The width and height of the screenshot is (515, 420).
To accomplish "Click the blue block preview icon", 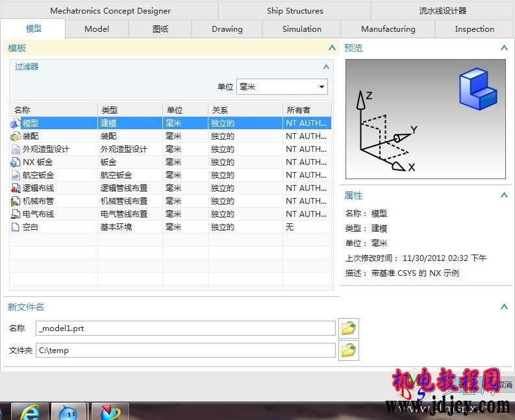I will [x=478, y=89].
